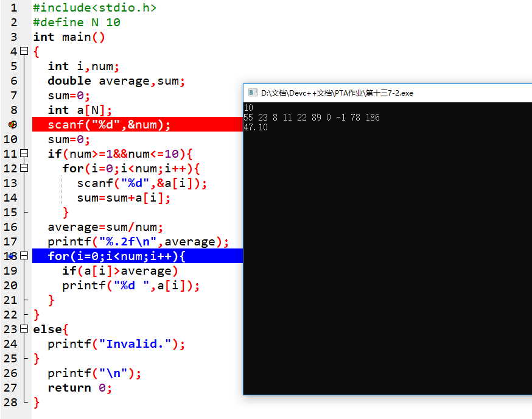Image resolution: width=532 pixels, height=419 pixels.
Task: Click the red highlighted 'scanf("%d",&num);' line
Action: 138,124
